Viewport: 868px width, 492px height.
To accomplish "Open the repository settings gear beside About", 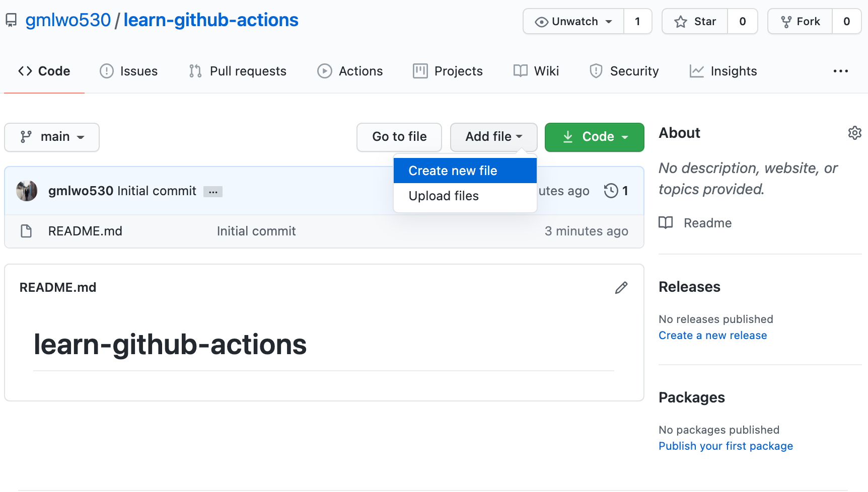I will point(854,132).
